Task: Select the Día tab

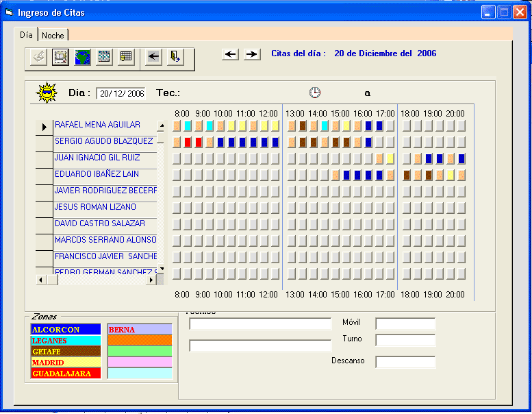Action: click(26, 34)
